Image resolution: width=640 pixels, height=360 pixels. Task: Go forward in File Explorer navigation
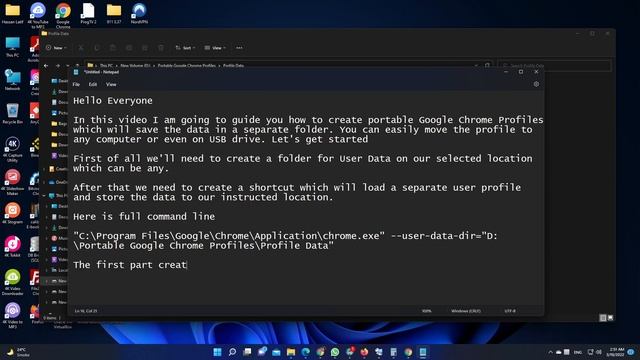click(x=58, y=65)
